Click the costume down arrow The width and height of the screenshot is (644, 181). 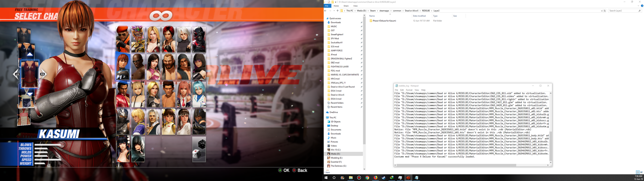pyautogui.click(x=30, y=94)
